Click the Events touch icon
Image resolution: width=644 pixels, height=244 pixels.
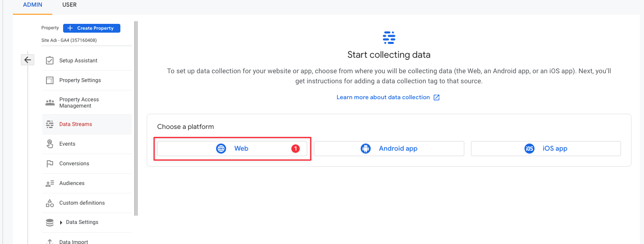pos(50,144)
